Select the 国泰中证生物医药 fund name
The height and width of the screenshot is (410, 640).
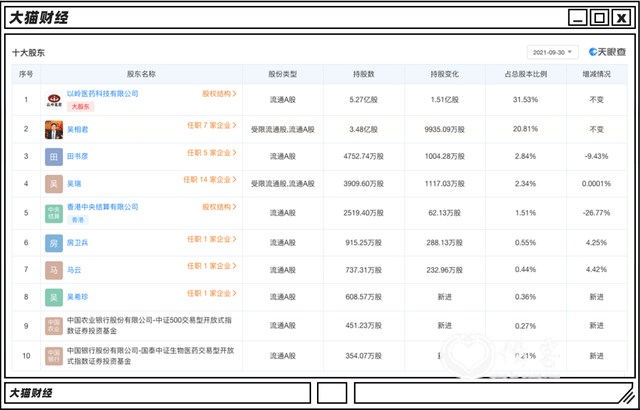150,356
